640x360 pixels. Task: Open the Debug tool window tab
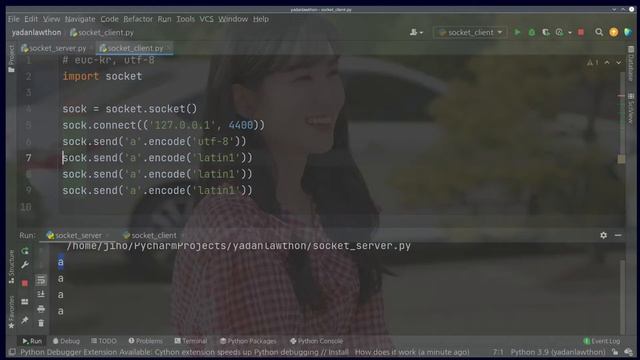pos(66,341)
